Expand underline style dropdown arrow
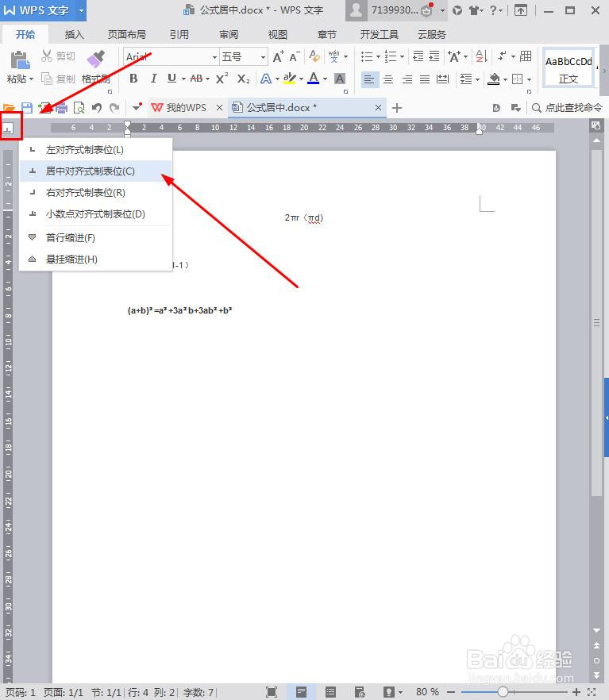This screenshot has width=609, height=700. click(183, 79)
